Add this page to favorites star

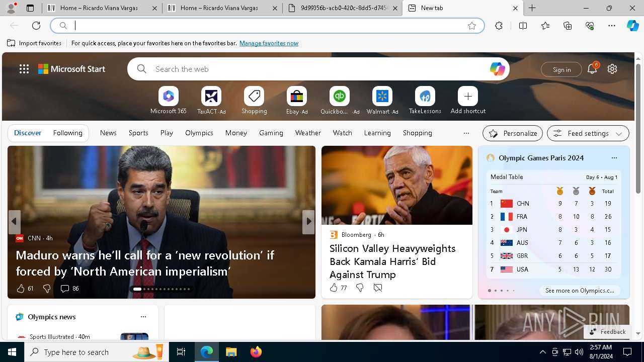coord(472,26)
